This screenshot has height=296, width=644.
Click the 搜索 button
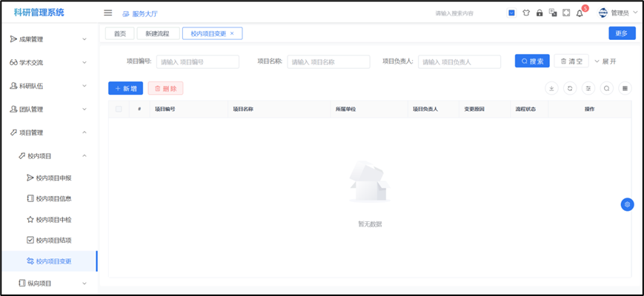point(532,61)
